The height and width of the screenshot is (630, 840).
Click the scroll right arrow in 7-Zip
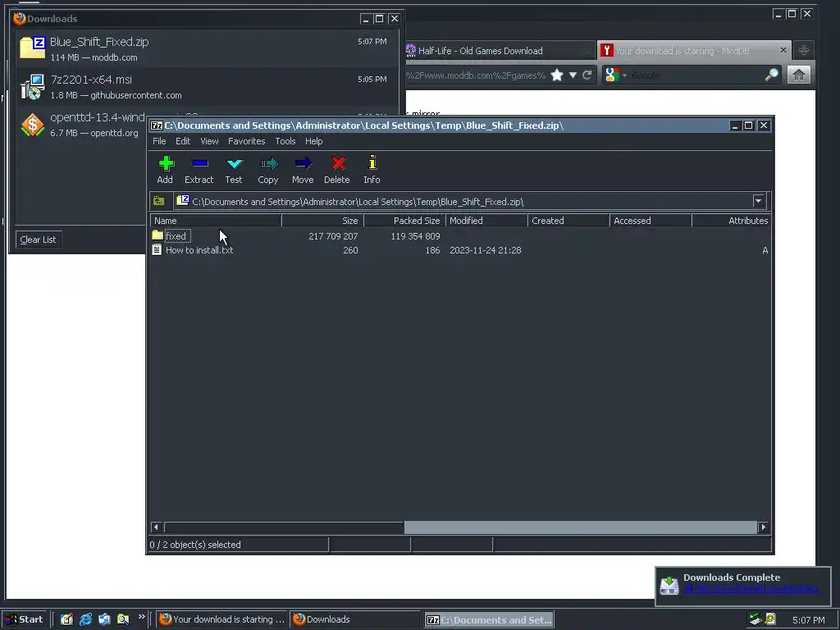[764, 527]
